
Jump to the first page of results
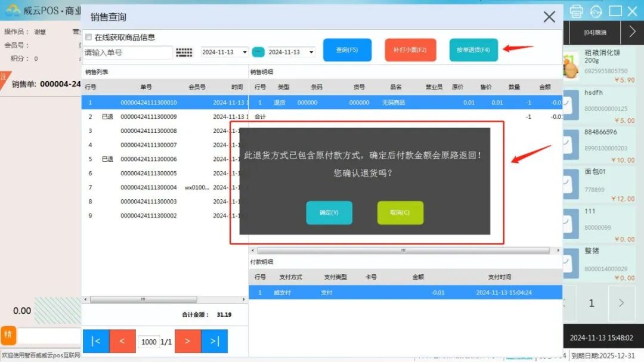coord(95,341)
